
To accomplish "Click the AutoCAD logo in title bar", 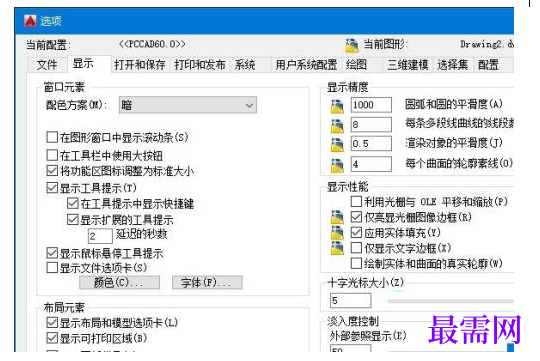I will [x=30, y=21].
